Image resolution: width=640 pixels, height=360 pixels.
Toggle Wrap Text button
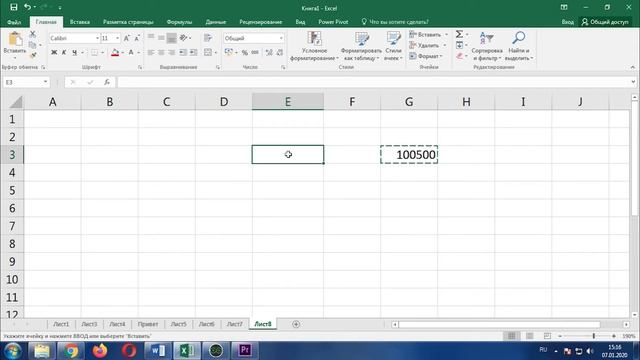click(208, 38)
